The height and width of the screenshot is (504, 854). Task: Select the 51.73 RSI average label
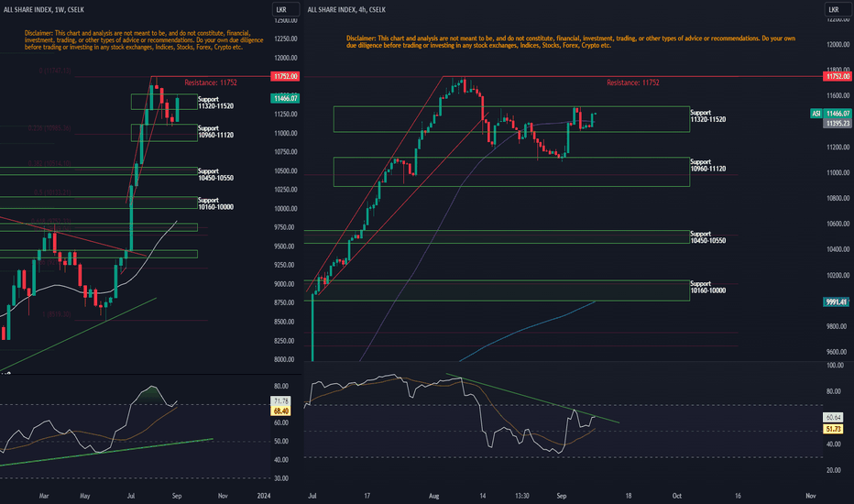(x=833, y=430)
